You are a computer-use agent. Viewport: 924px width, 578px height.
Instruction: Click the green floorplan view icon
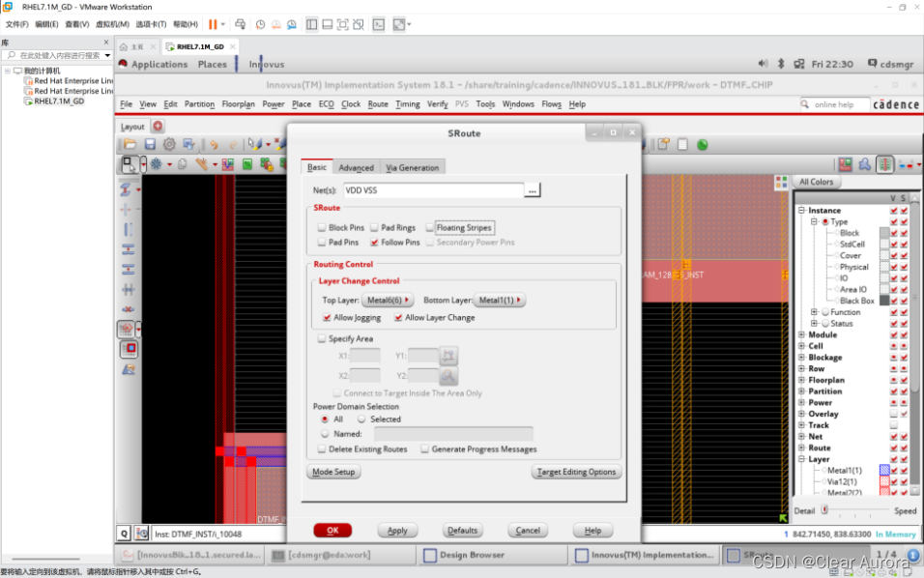click(x=247, y=164)
